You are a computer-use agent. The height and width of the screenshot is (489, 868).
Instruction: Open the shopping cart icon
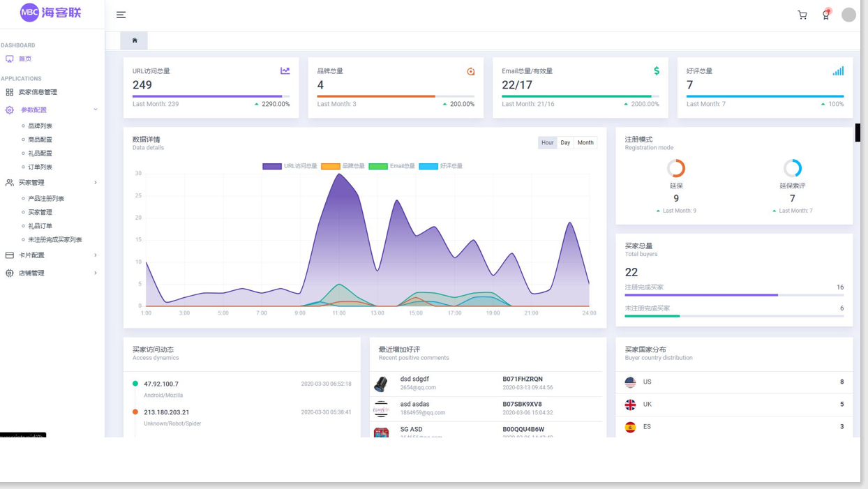click(802, 15)
